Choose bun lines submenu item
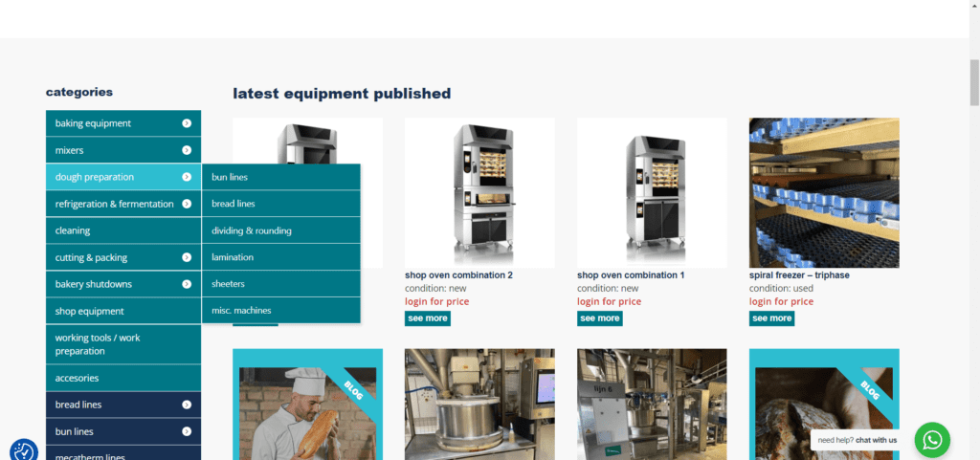The height and width of the screenshot is (460, 980). (281, 177)
